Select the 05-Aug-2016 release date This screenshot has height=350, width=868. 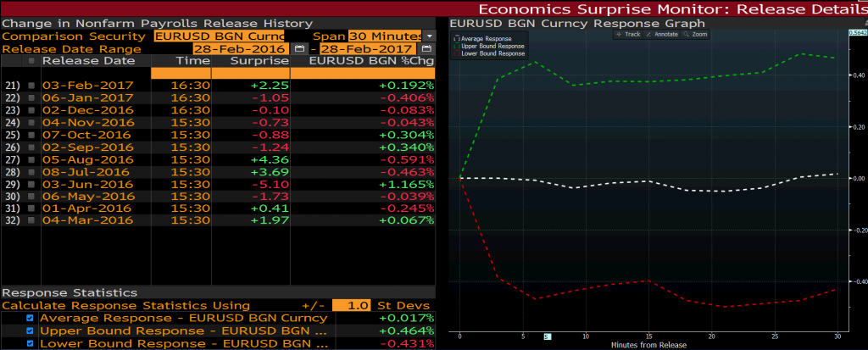88,159
